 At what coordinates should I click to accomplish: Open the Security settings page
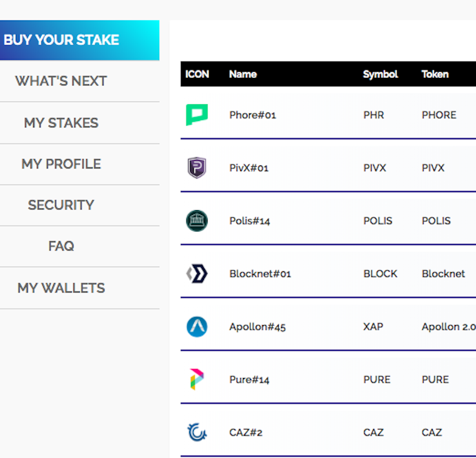pos(61,205)
